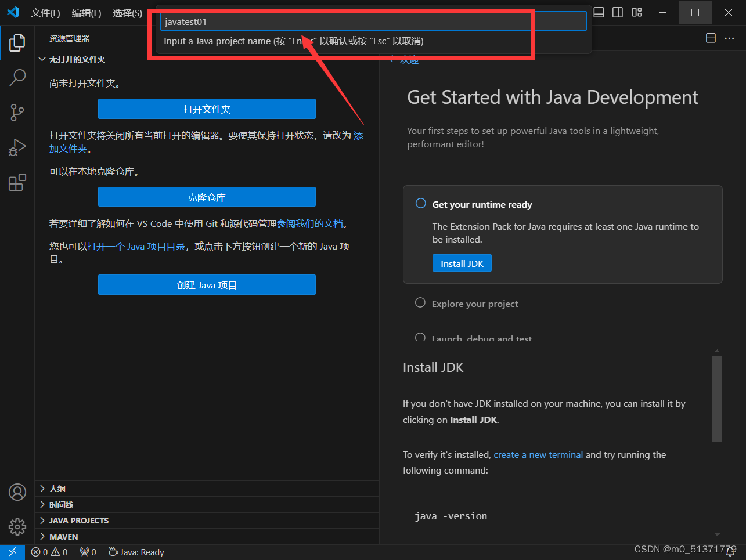Toggle the panel layout icon
This screenshot has height=560, width=746.
599,12
